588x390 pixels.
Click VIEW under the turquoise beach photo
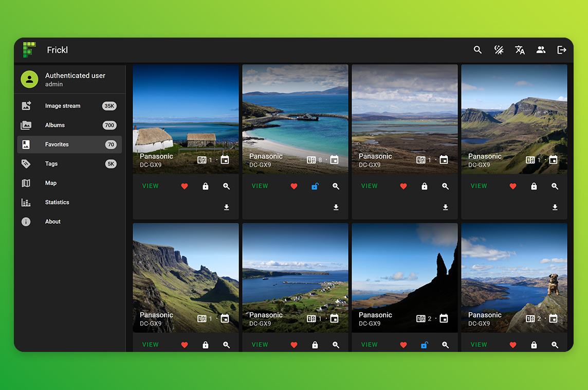point(260,186)
